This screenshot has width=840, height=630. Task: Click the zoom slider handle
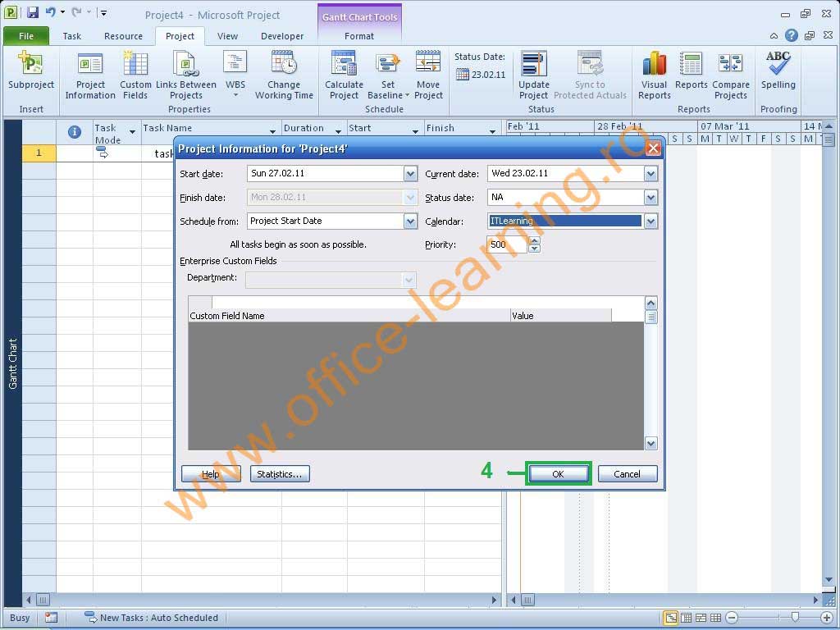pos(795,618)
